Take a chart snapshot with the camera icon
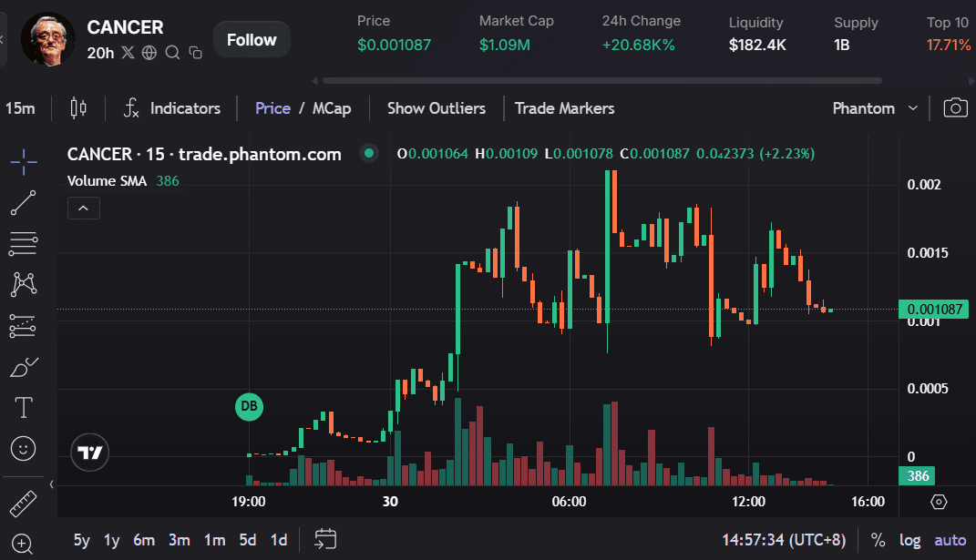The image size is (976, 560). click(954, 107)
